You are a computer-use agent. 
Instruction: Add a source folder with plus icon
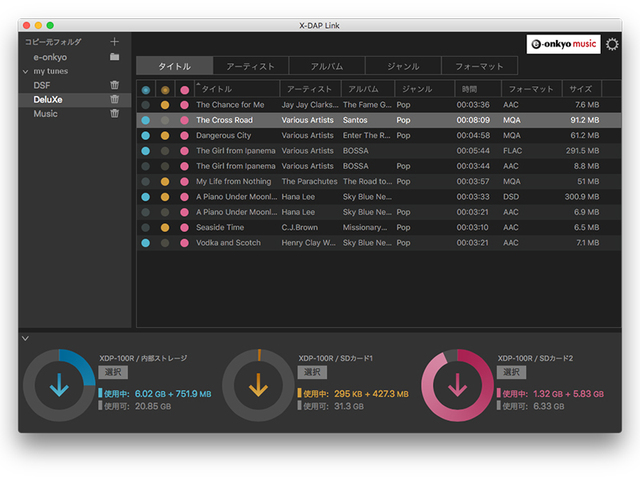[x=114, y=42]
